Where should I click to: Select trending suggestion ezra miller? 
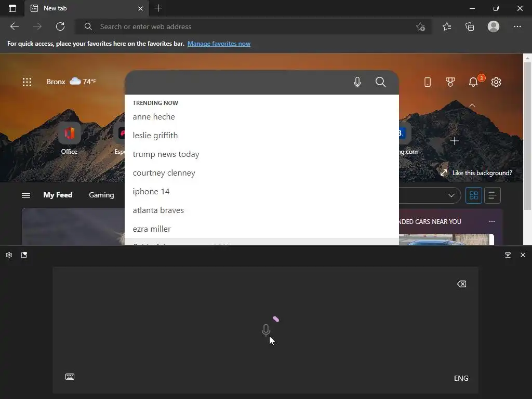tap(262, 229)
